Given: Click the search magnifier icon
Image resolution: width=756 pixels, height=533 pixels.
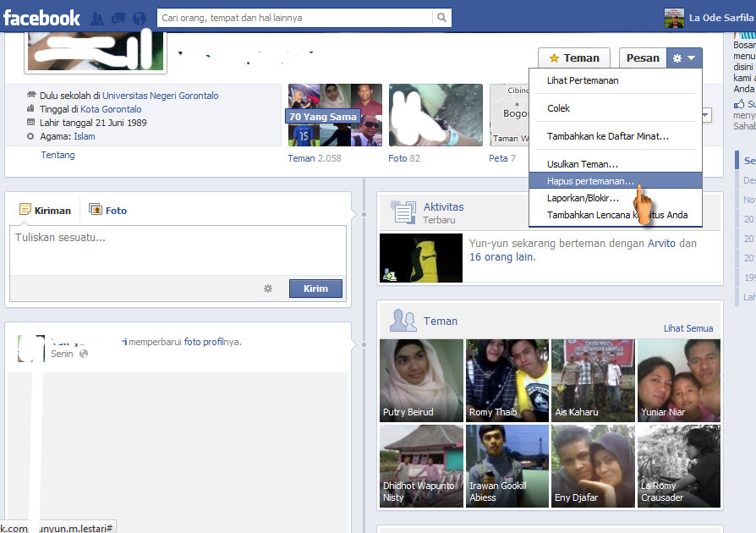Looking at the screenshot, I should click(x=443, y=17).
